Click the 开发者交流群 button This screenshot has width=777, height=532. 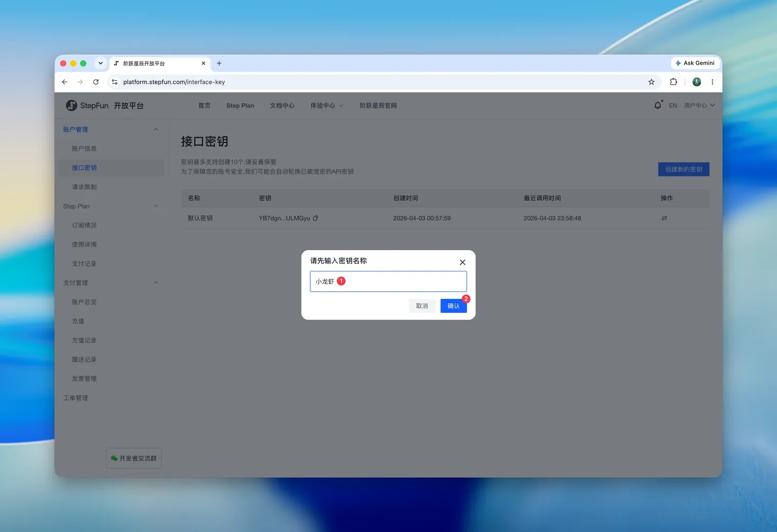pyautogui.click(x=134, y=458)
